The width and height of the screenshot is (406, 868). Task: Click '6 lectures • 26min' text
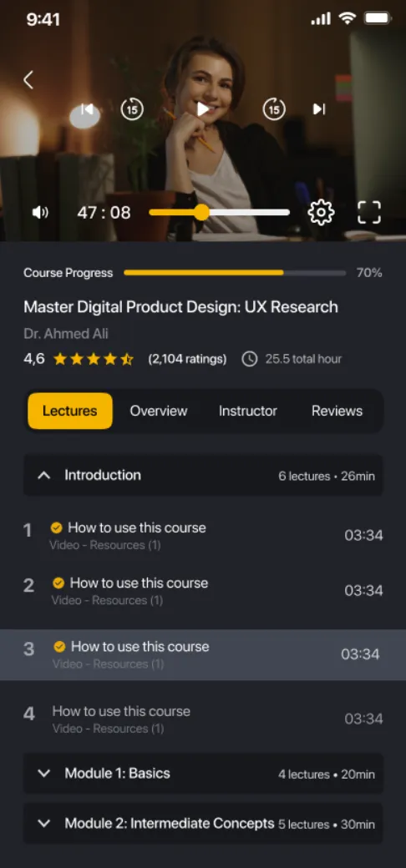pos(327,476)
